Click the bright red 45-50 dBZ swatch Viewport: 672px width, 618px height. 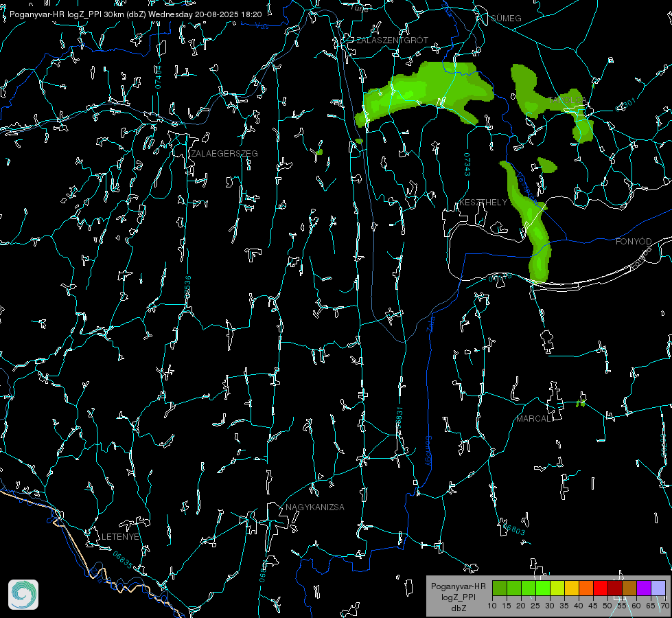click(601, 588)
